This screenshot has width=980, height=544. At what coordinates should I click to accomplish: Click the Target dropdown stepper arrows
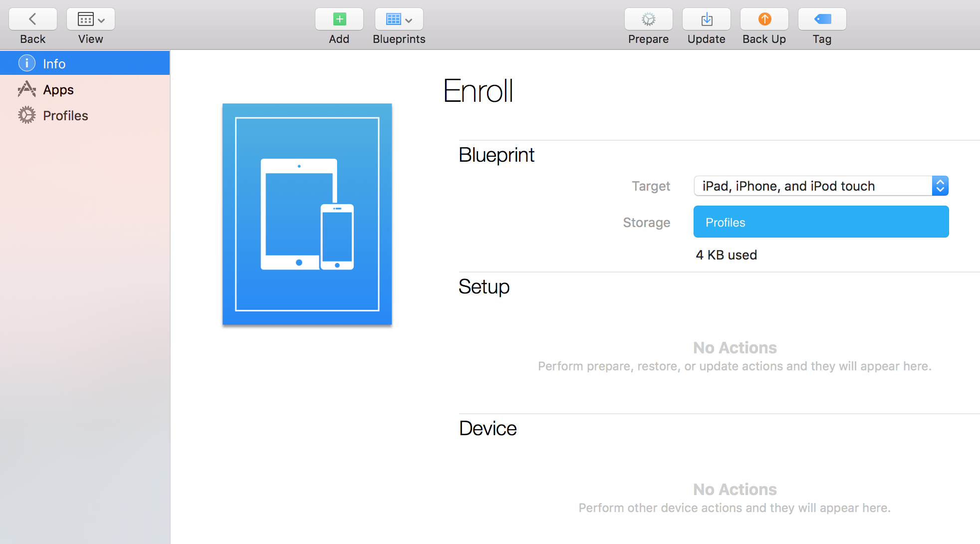(x=940, y=186)
